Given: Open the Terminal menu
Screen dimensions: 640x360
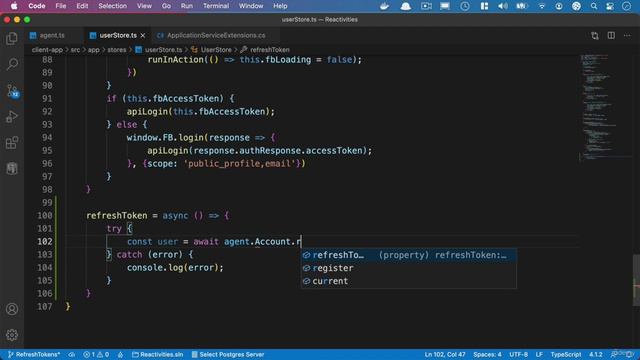Looking at the screenshot, I should 216,6.
